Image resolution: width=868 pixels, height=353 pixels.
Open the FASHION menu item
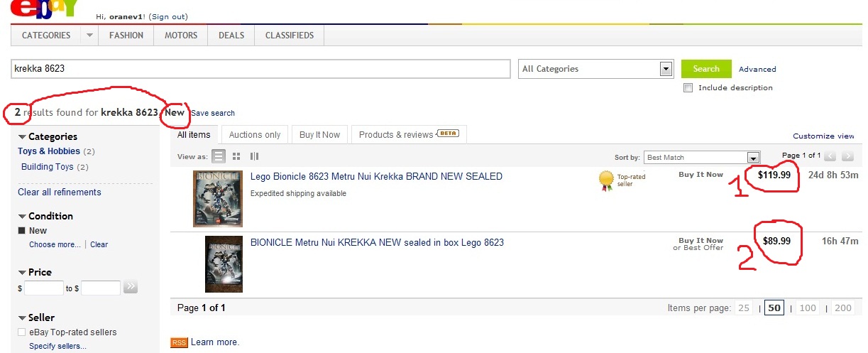[x=126, y=35]
